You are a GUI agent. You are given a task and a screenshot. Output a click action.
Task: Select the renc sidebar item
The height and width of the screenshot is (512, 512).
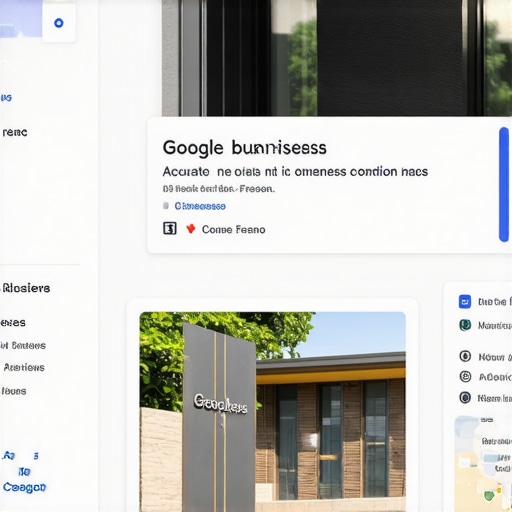tap(15, 132)
